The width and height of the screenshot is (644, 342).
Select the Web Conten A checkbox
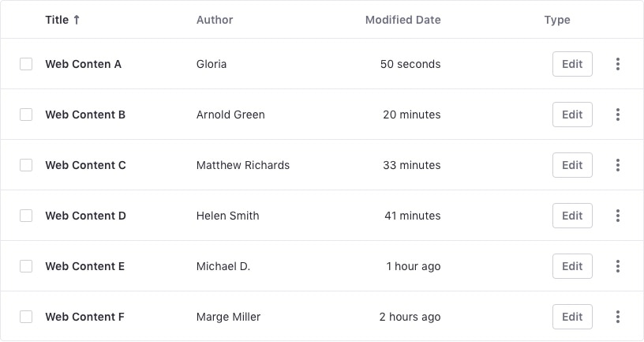pyautogui.click(x=26, y=64)
